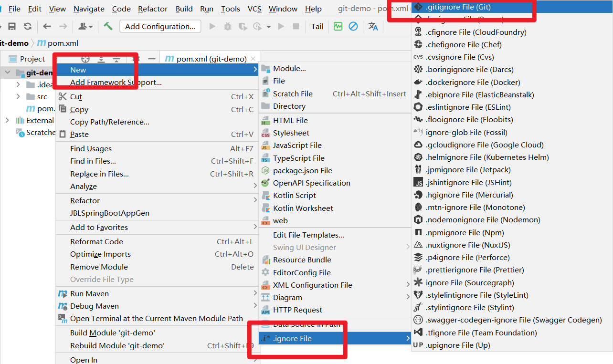This screenshot has height=364, width=613.
Task: Click the Run play icon
Action: click(x=212, y=27)
